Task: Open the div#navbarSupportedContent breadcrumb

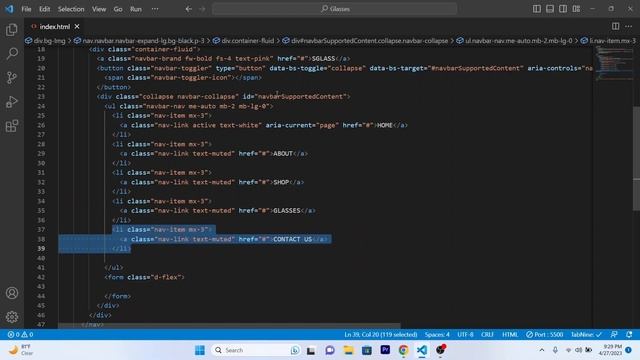Action: [365, 40]
